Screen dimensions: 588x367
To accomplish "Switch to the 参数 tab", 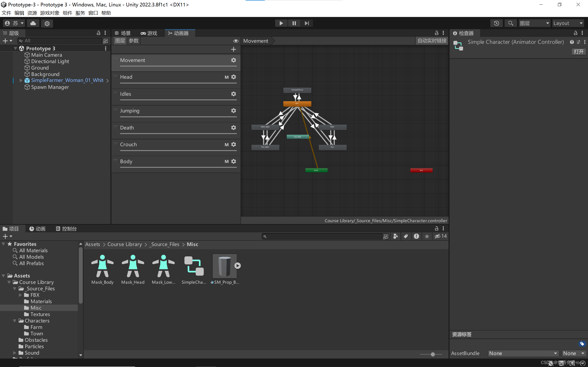I will (134, 41).
